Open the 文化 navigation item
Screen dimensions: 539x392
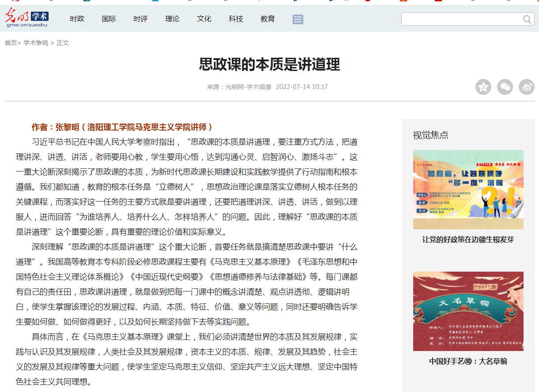(204, 19)
